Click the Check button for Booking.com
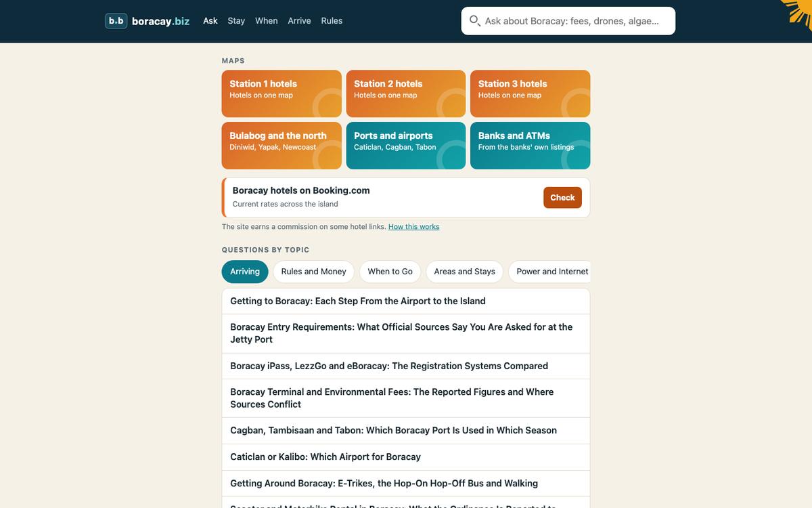Image resolution: width=812 pixels, height=508 pixels. (562, 198)
